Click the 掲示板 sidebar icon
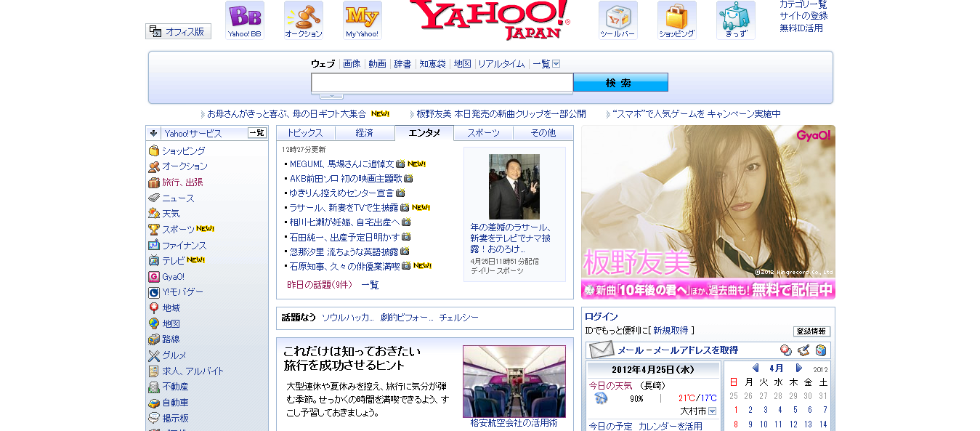 click(x=154, y=418)
